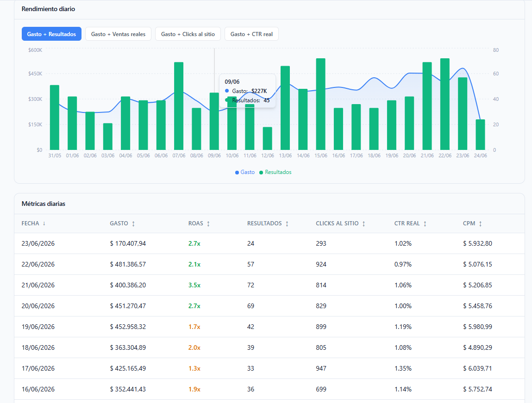Switch to Gasto + Clicks al sitio view
This screenshot has width=532, height=403.
pyautogui.click(x=188, y=34)
